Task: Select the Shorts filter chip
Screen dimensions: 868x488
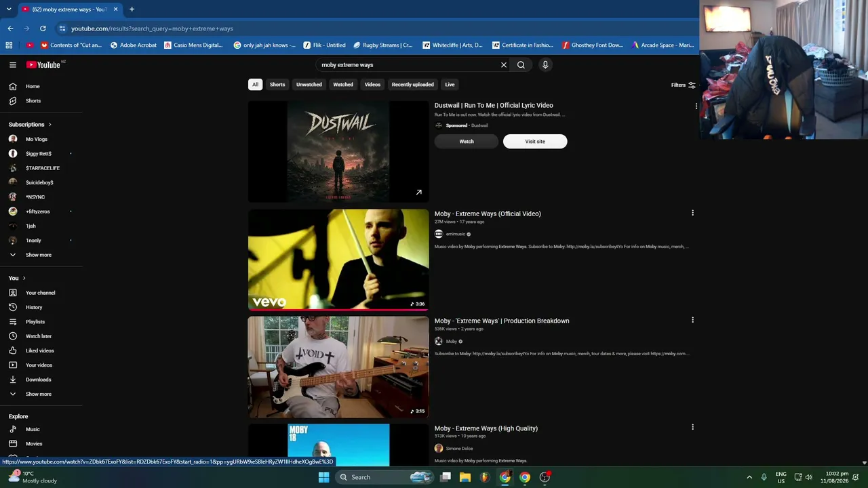Action: pyautogui.click(x=277, y=85)
